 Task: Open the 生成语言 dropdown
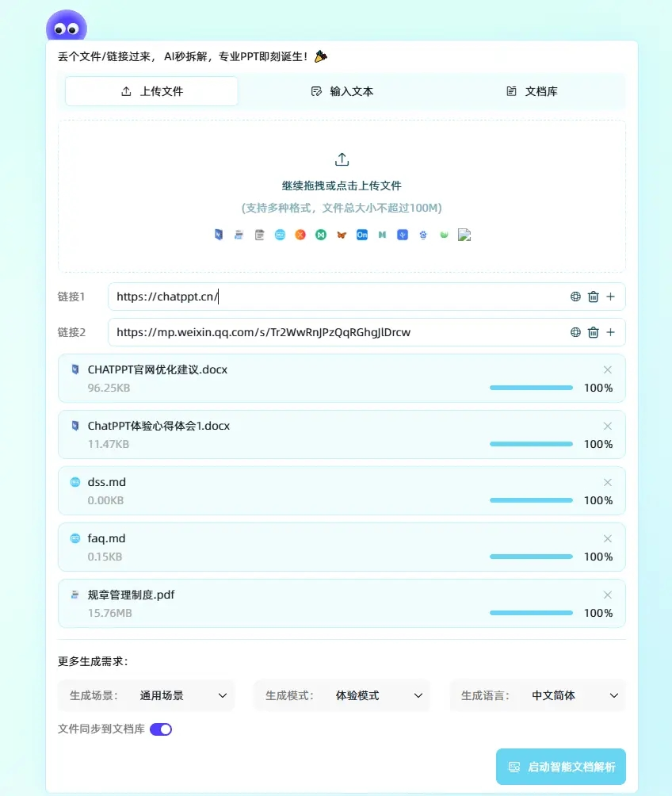(537, 695)
